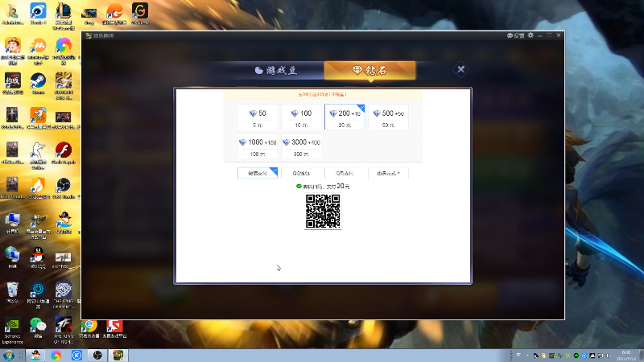
Task: Launch League of Legends desktop shortcut
Action: (x=64, y=16)
